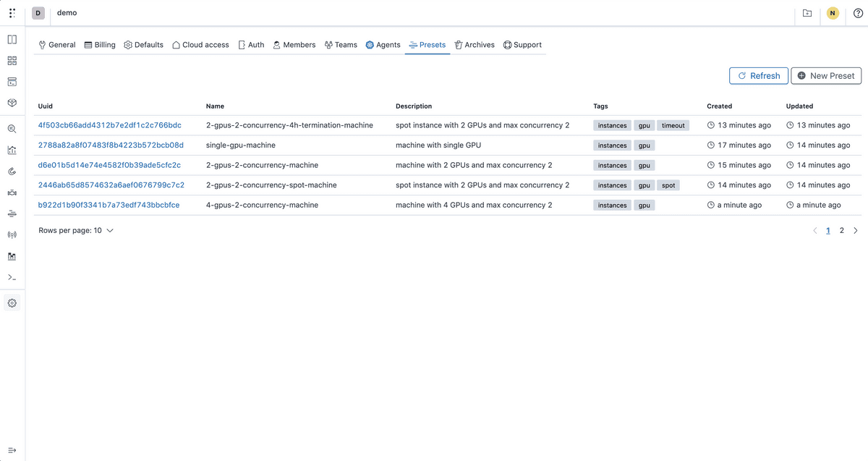Open the app logo dots menu
Viewport: 868px width, 461px height.
[x=12, y=13]
